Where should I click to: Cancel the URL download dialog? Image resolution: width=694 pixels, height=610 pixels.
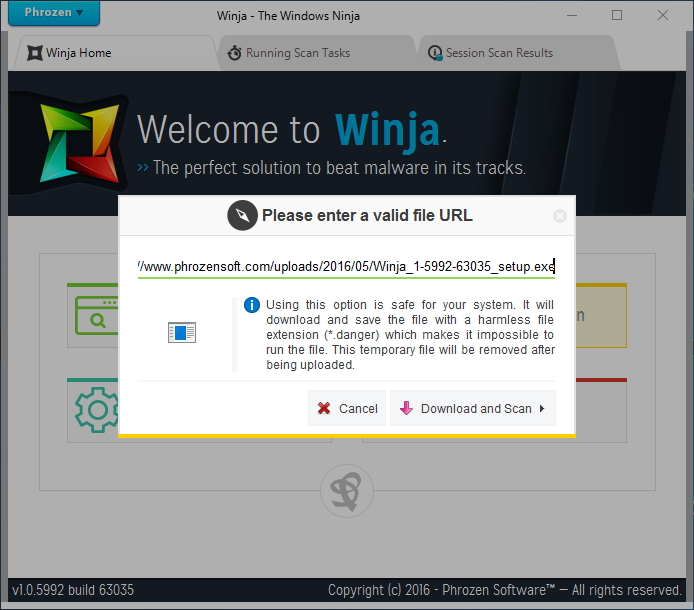(347, 408)
